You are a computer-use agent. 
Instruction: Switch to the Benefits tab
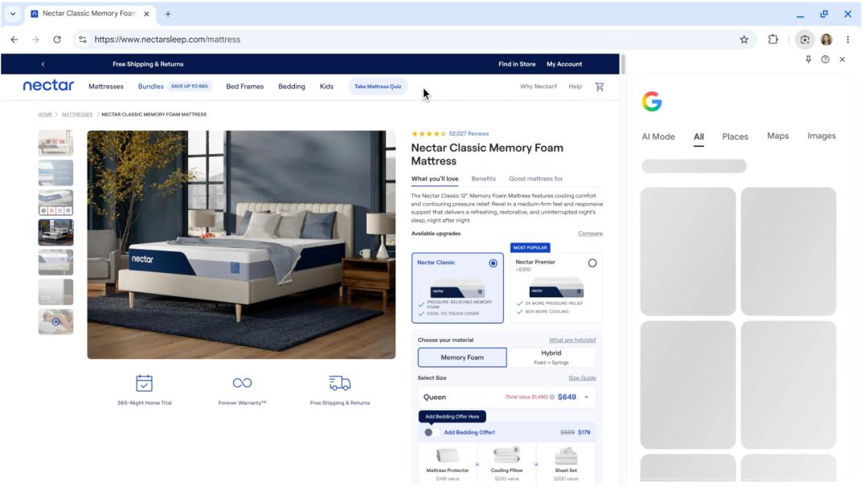[x=483, y=179]
